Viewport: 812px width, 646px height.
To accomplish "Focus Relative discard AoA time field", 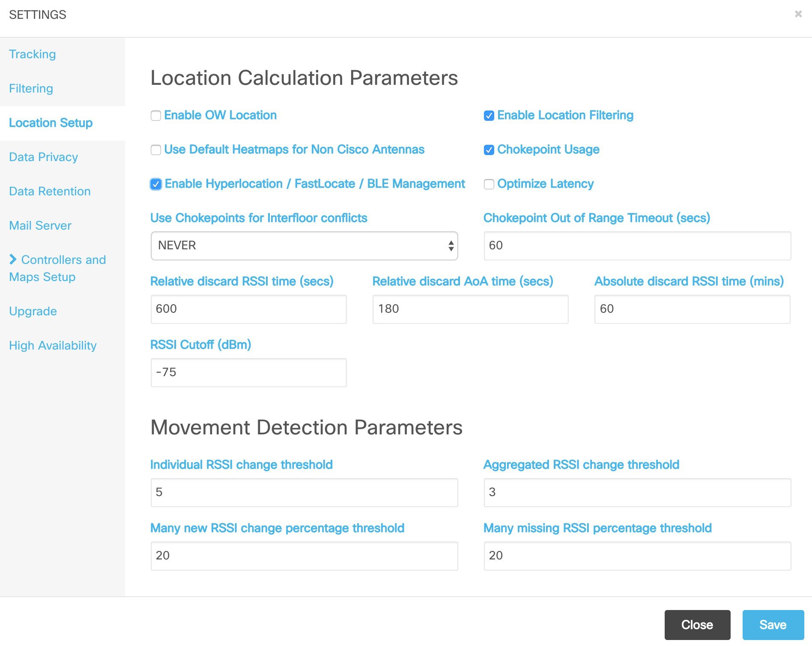I will [470, 309].
